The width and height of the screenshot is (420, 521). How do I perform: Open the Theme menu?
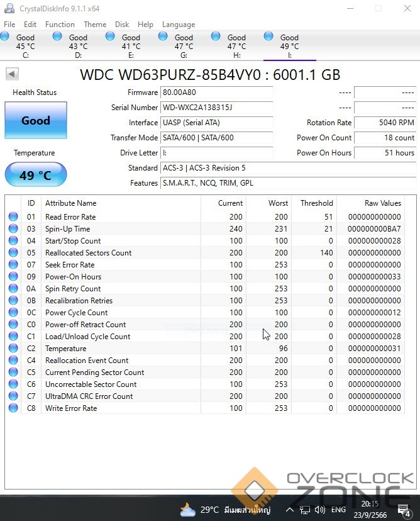[95, 25]
